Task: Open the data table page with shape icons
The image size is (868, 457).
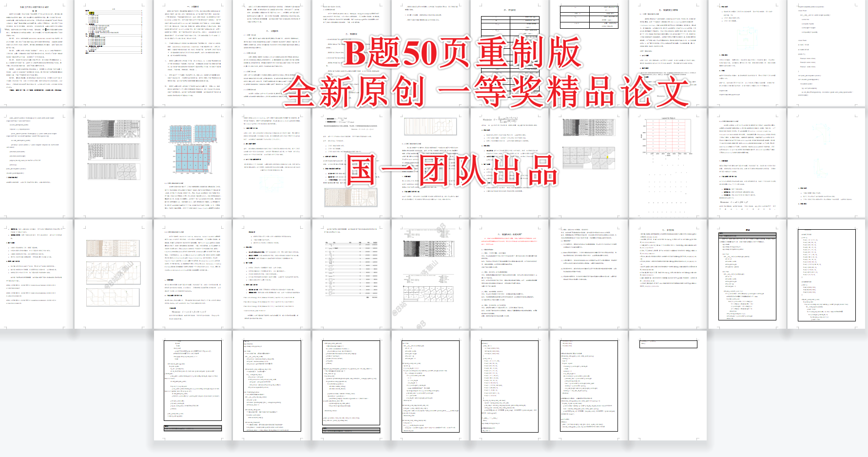Action: coord(351,273)
